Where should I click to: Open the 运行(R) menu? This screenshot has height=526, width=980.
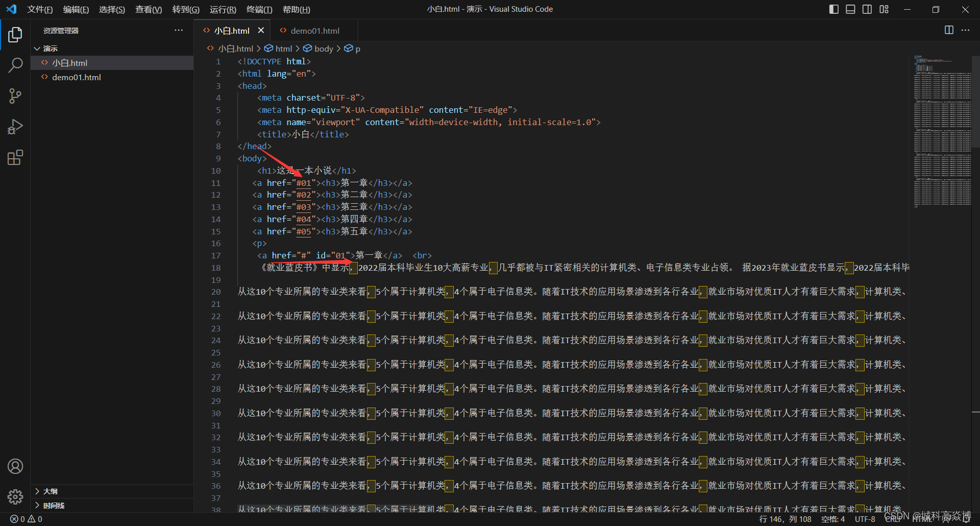tap(223, 9)
